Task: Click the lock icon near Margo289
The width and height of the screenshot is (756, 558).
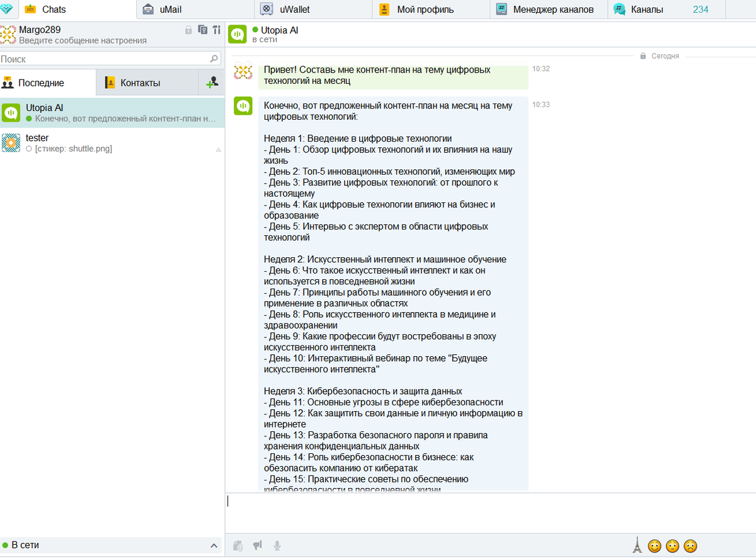Action: [x=188, y=30]
